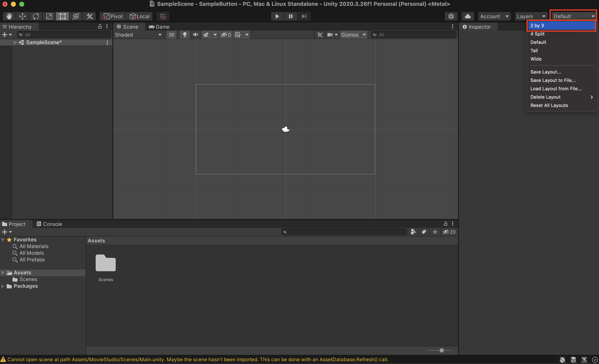Screen dimensions: 599x364
Task: Open the Scene camera settings icon
Action: pos(331,34)
